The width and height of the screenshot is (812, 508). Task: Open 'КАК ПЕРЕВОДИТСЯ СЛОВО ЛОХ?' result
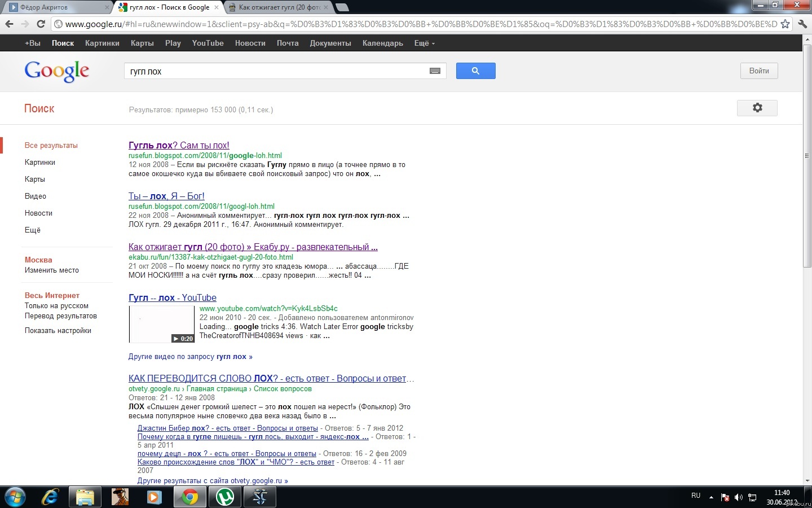(271, 378)
